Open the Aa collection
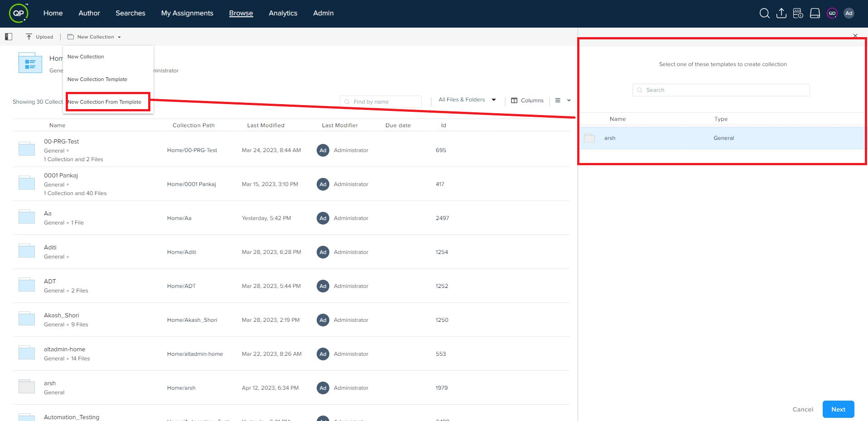868x421 pixels. 48,213
